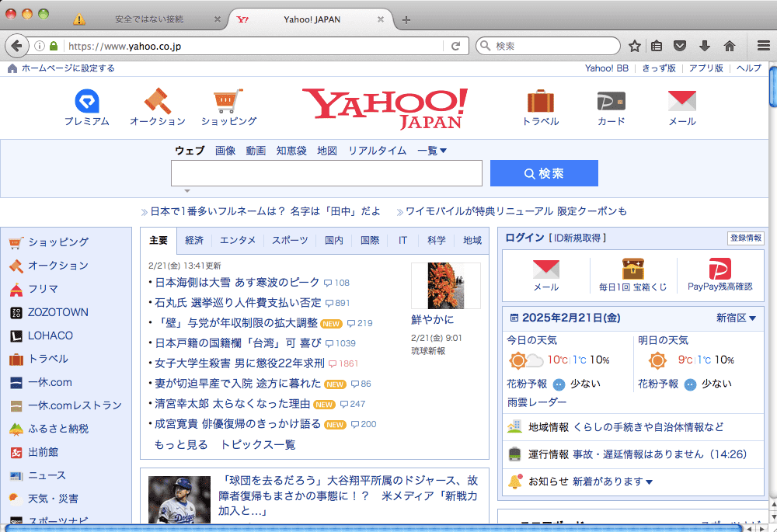This screenshot has width=777, height=532.
Task: Click the site information (i) icon
Action: (40, 46)
